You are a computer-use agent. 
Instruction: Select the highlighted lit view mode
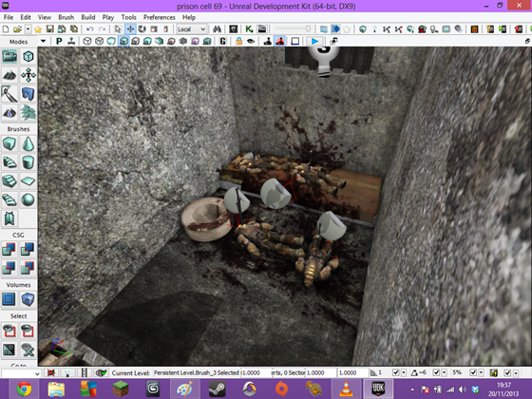click(x=123, y=42)
